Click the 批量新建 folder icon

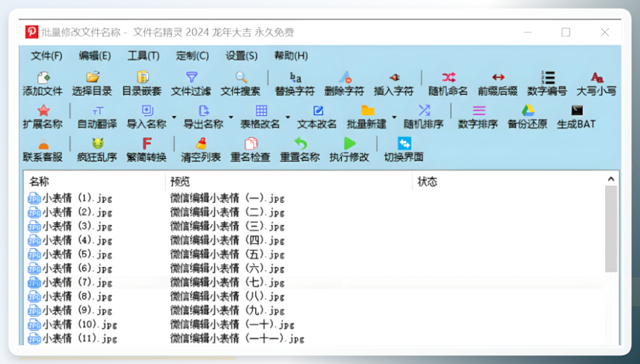[368, 110]
